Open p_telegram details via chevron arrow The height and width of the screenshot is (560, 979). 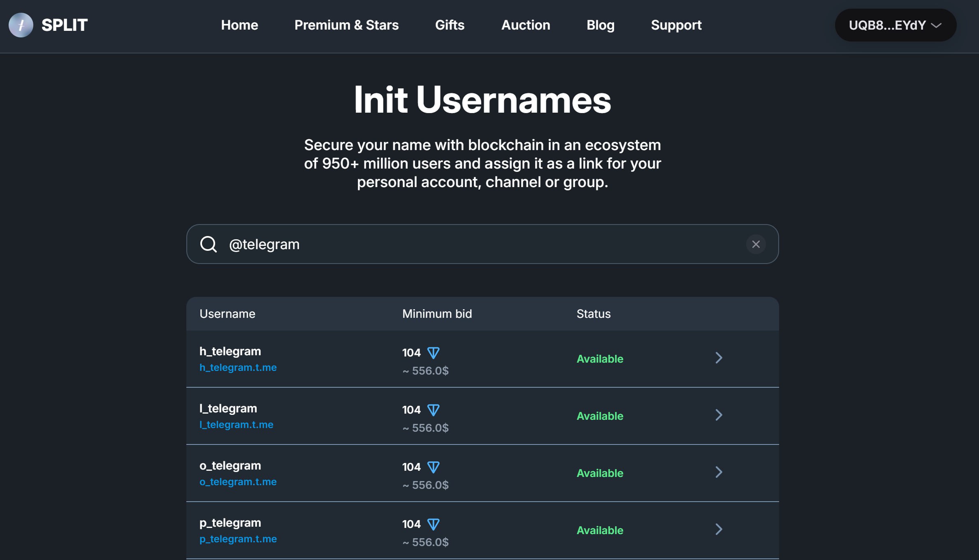(719, 529)
